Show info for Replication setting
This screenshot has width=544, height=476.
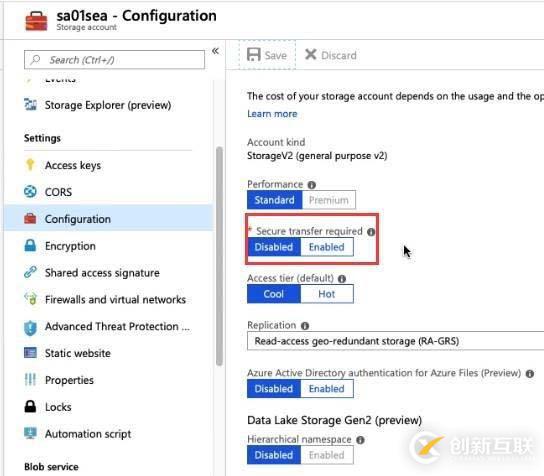tap(305, 326)
